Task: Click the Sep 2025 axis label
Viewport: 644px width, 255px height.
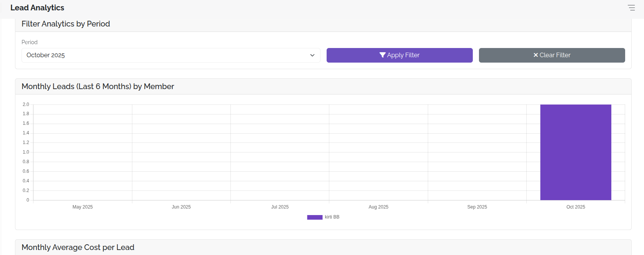Action: pos(477,207)
